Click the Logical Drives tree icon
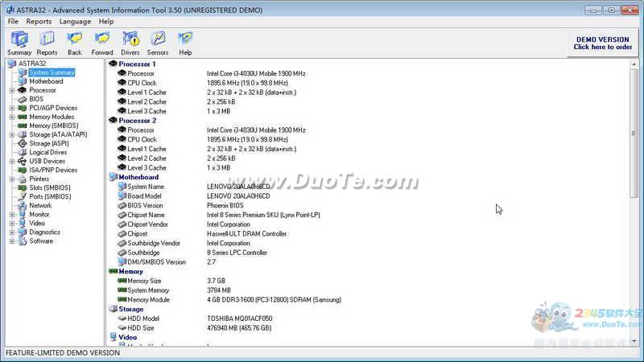The image size is (644, 362). [23, 152]
